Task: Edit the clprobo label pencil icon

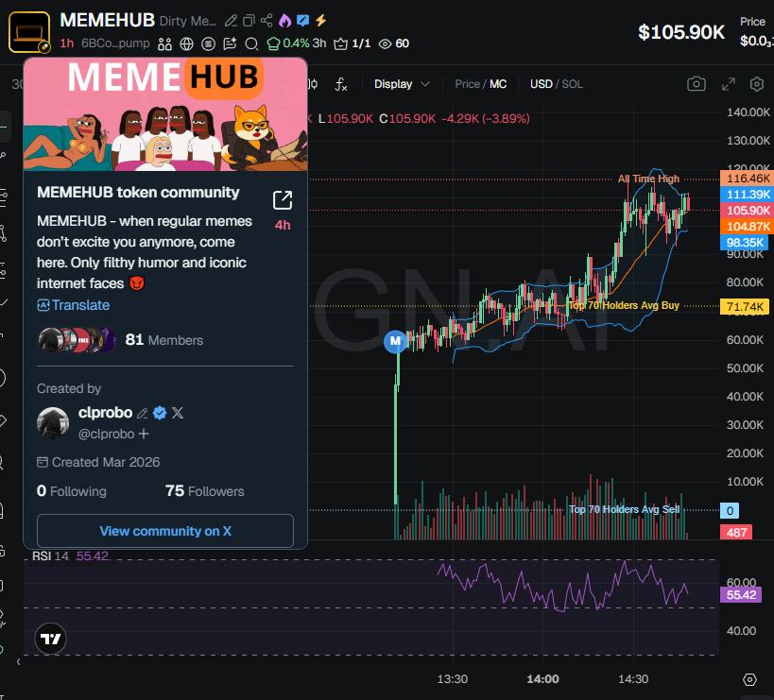Action: [143, 414]
